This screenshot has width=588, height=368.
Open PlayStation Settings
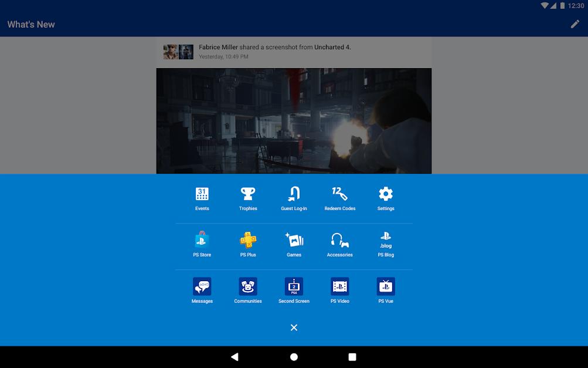click(385, 195)
